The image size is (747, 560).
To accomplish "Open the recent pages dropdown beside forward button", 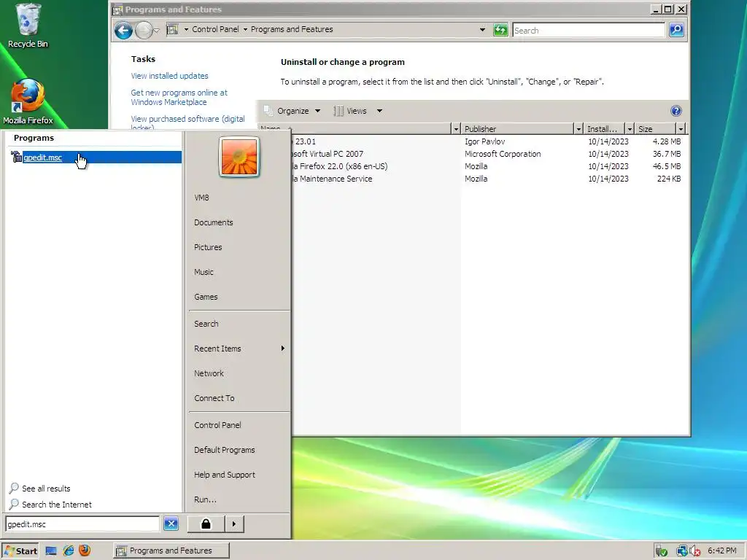I will pos(156,31).
